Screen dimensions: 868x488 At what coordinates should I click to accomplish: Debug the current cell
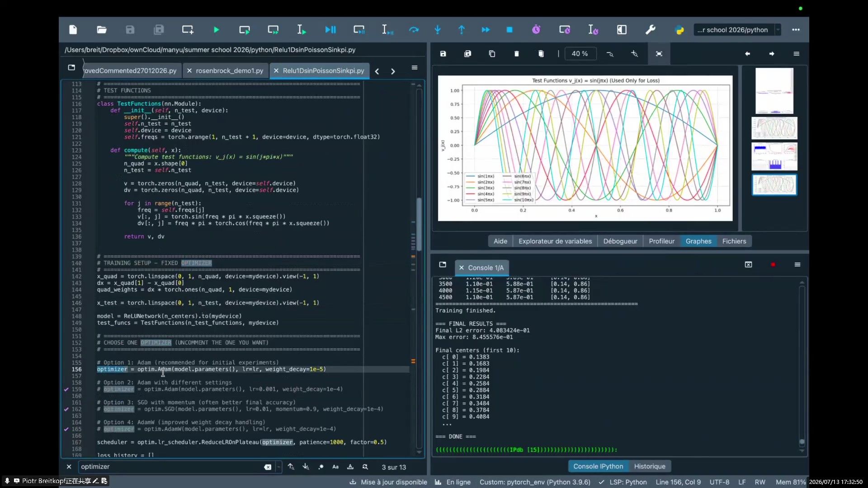[359, 30]
